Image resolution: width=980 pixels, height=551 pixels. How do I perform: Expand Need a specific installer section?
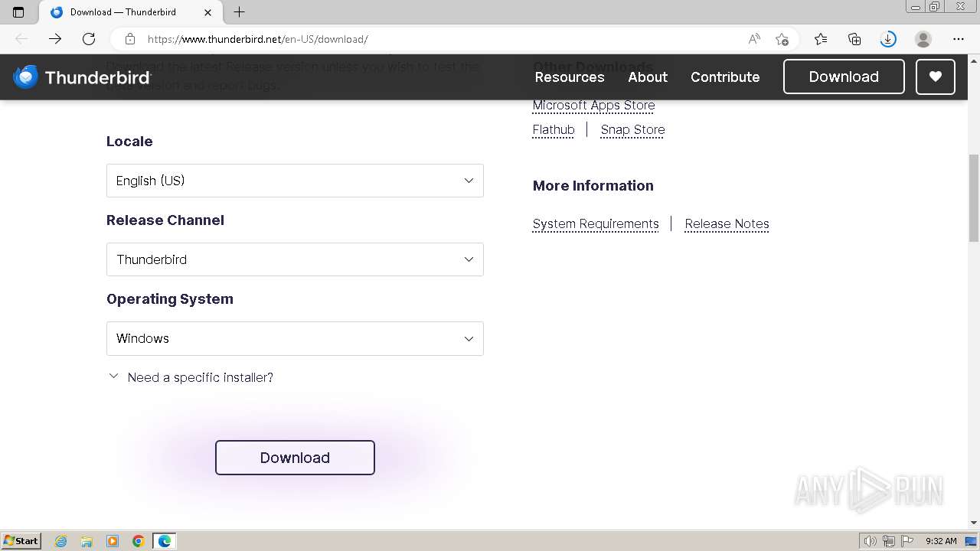tap(191, 377)
